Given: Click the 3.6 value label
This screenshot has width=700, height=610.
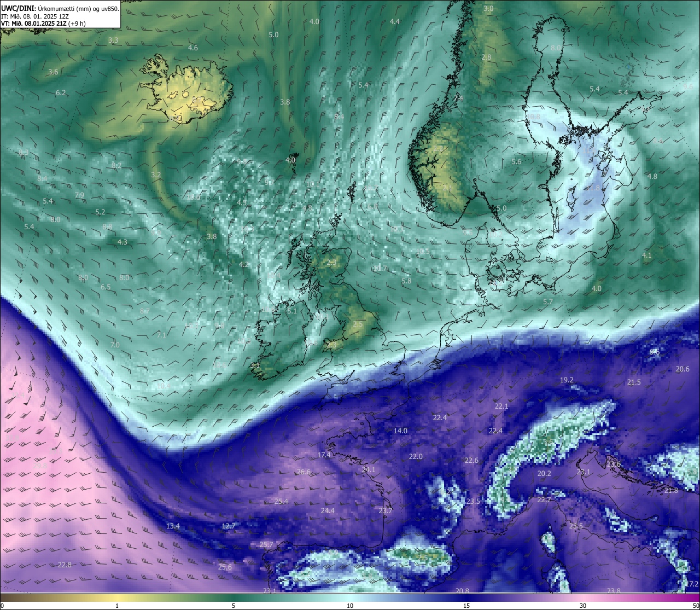Looking at the screenshot, I should click(x=53, y=72).
